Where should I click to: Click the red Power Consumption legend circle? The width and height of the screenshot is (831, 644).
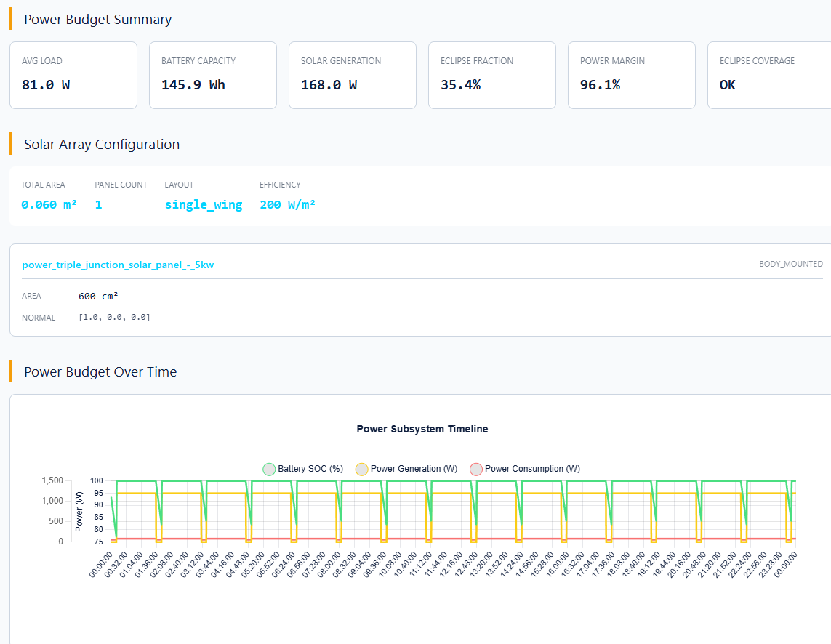point(476,469)
